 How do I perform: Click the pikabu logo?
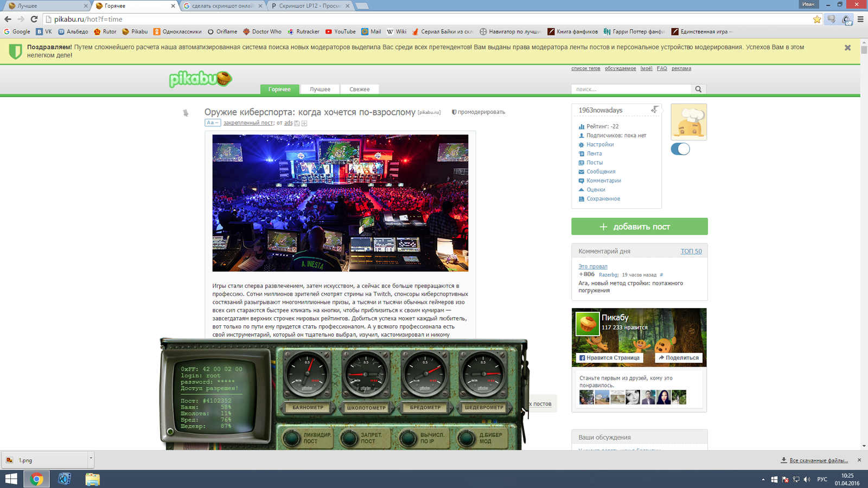(201, 79)
